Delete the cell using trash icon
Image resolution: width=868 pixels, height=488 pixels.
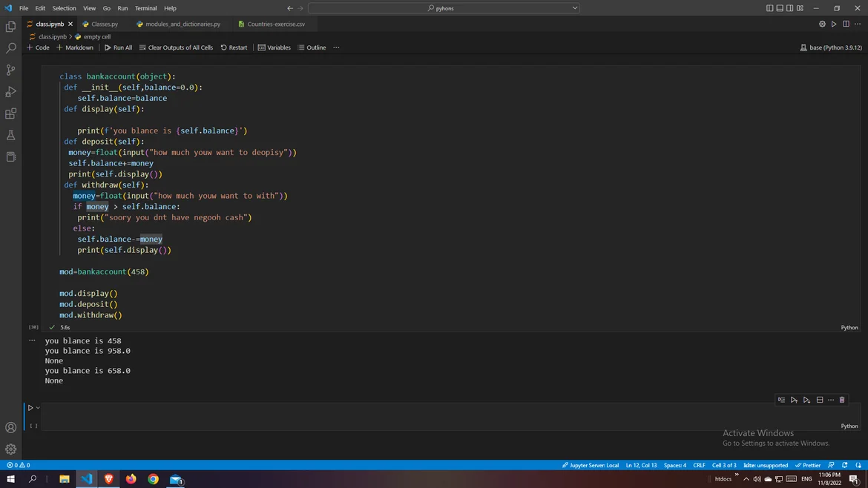842,400
